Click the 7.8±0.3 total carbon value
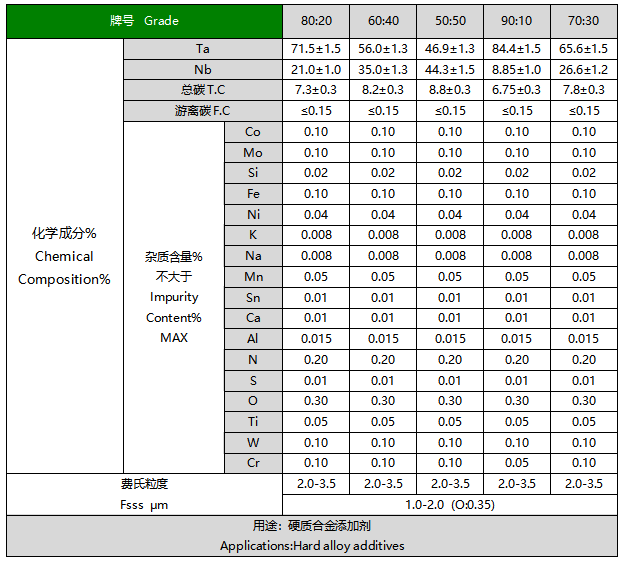Viewport: 625px width, 563px height. pos(584,90)
